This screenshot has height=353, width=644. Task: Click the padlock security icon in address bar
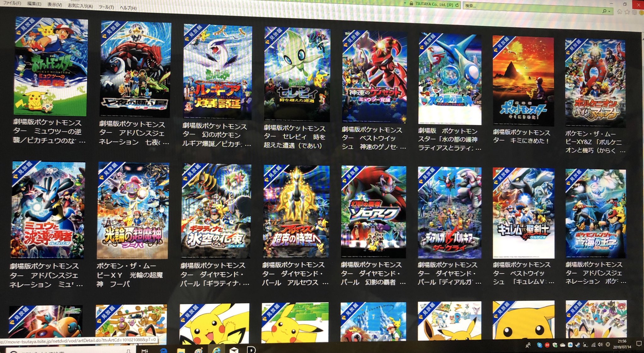pos(411,4)
